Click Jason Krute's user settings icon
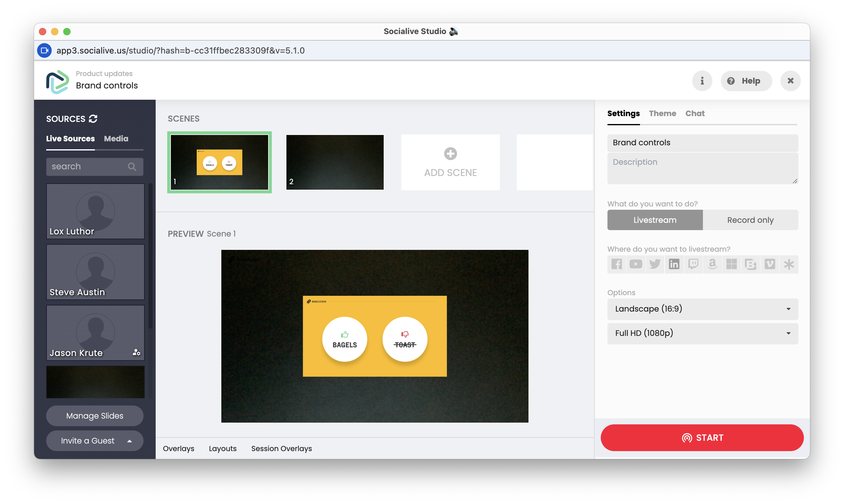This screenshot has height=504, width=844. pos(136,353)
